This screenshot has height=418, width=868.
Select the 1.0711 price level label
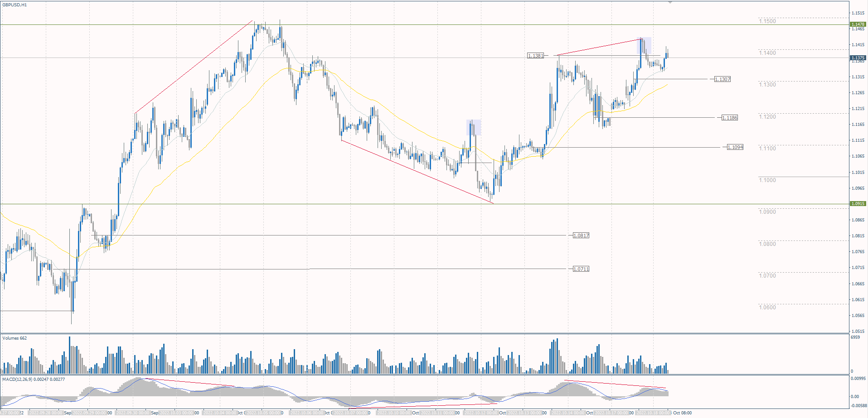pyautogui.click(x=581, y=269)
